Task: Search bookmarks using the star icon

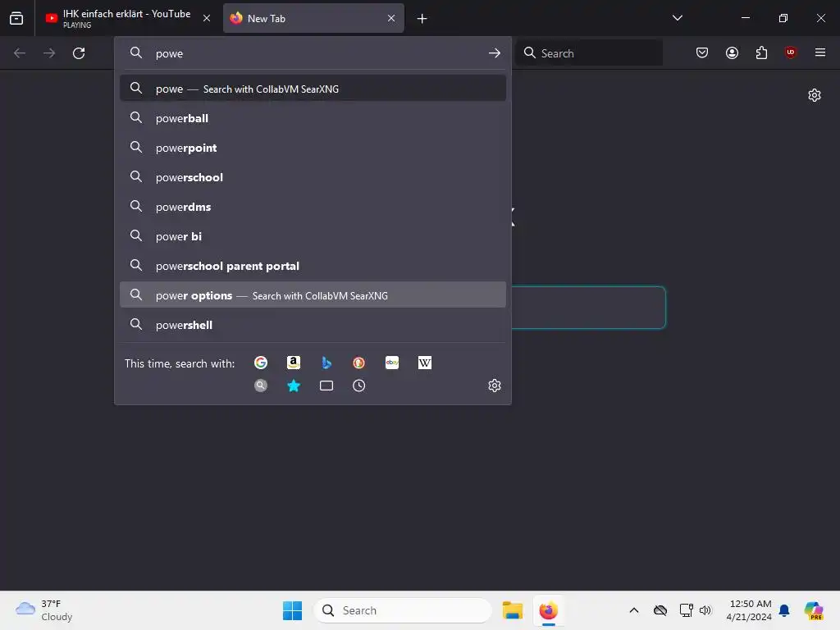Action: tap(294, 386)
